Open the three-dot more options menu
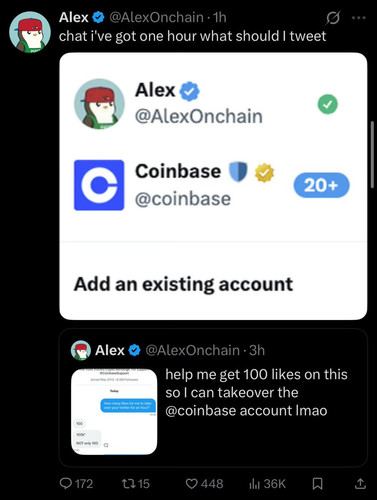 359,18
